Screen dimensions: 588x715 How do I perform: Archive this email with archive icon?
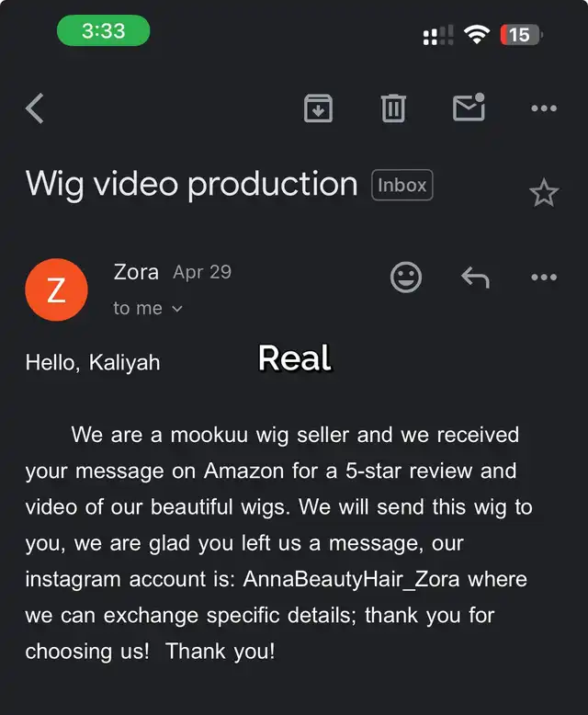318,108
